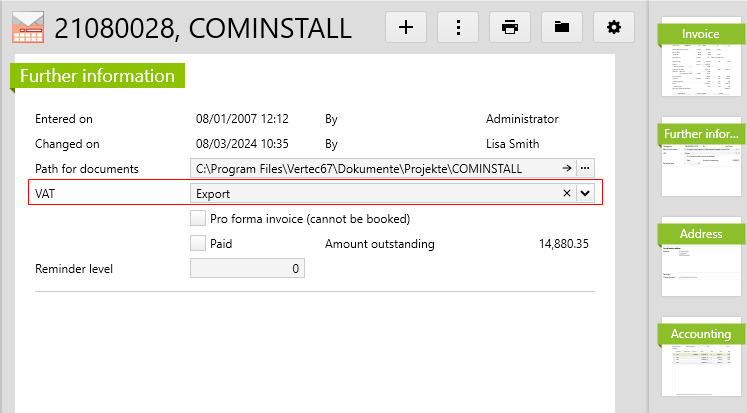
Task: Enable the Pro forma invoice checkbox
Action: point(198,218)
